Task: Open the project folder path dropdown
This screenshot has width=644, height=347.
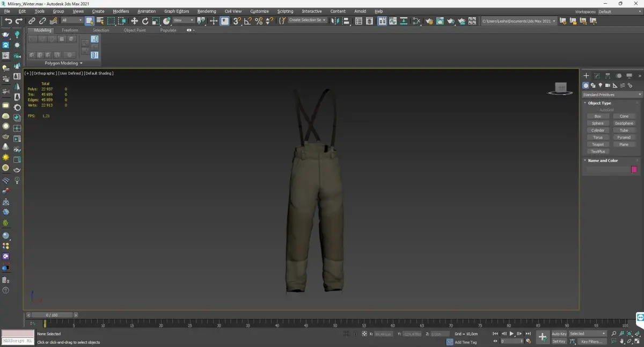Action: coord(518,21)
